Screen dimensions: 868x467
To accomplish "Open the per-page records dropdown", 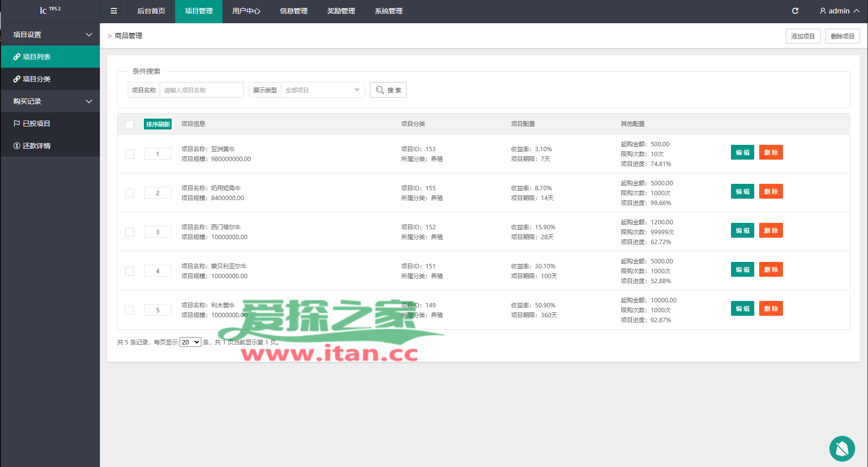I will (x=190, y=342).
